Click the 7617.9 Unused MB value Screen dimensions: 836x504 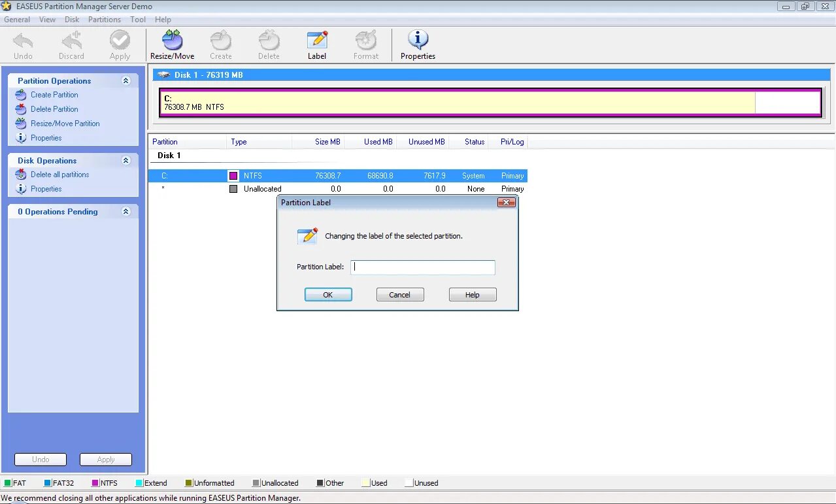pyautogui.click(x=435, y=176)
